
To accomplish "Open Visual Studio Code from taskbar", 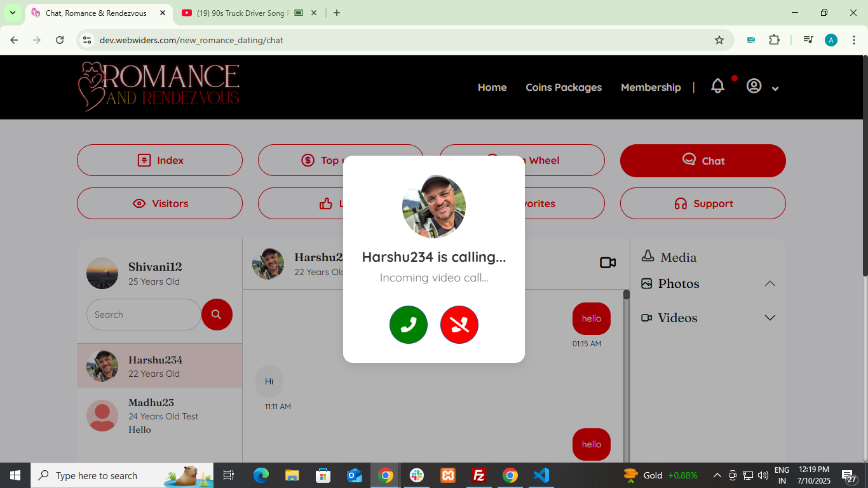I will [x=541, y=475].
